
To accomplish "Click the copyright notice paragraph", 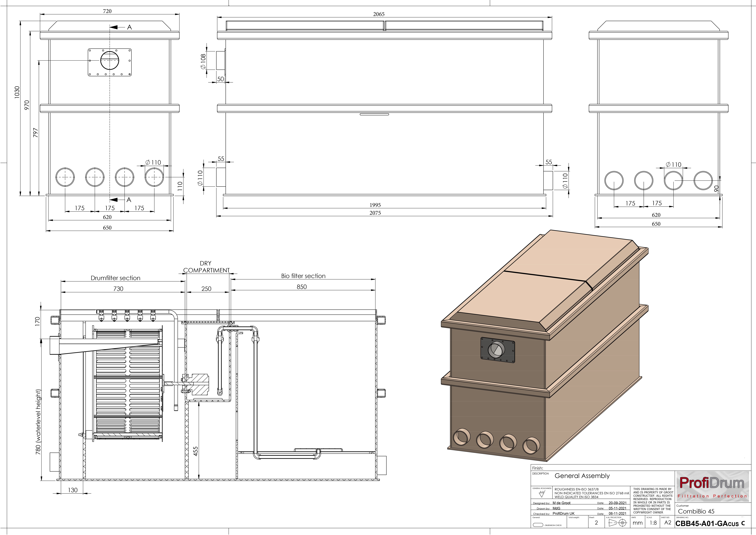I will coord(653,501).
